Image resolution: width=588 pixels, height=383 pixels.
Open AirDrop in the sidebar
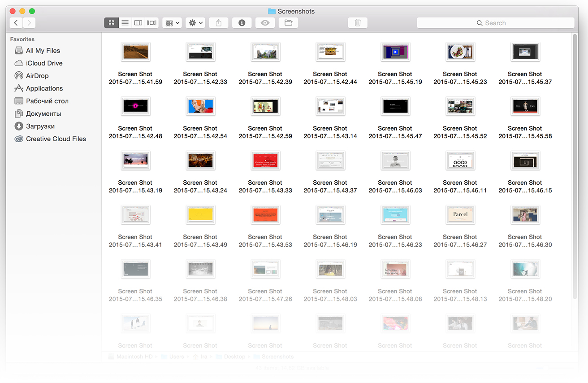pyautogui.click(x=37, y=76)
